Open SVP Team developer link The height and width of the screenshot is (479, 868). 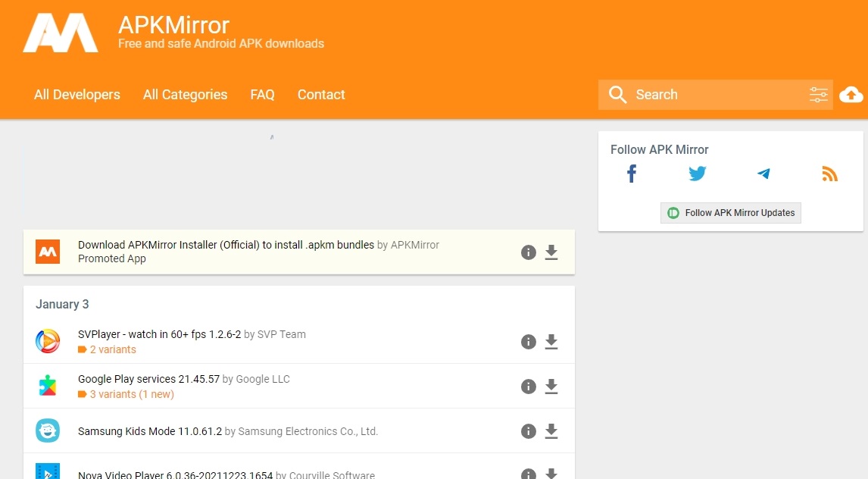[x=281, y=334]
